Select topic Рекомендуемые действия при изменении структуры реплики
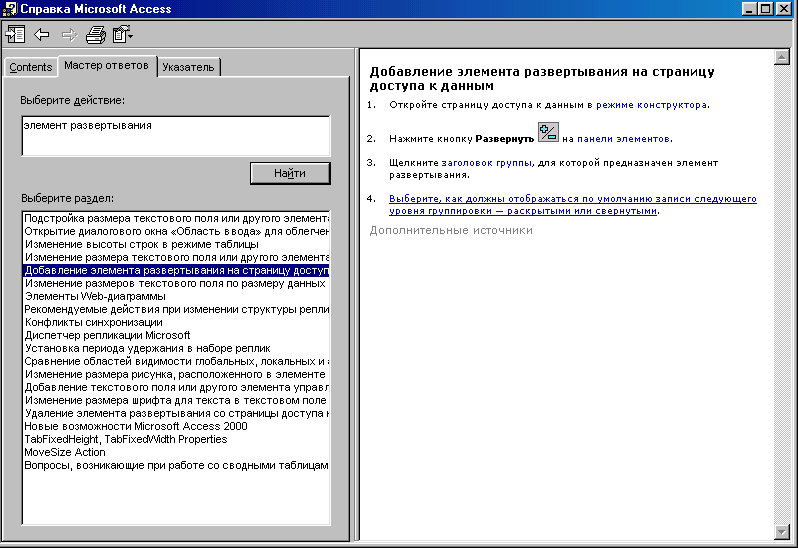Viewport: 798px width, 548px height. 176,309
